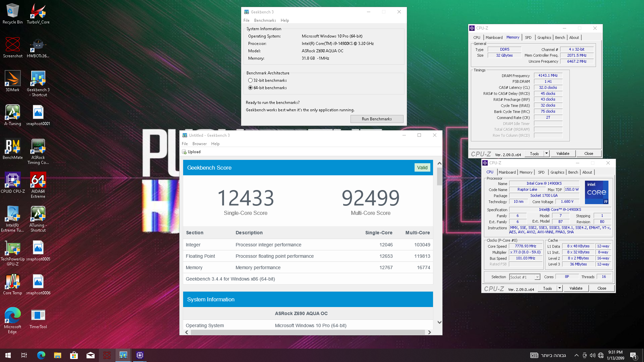Switch to SPD tab in upper CPU-Z
Screen dimensions: 644x362
[x=528, y=38]
